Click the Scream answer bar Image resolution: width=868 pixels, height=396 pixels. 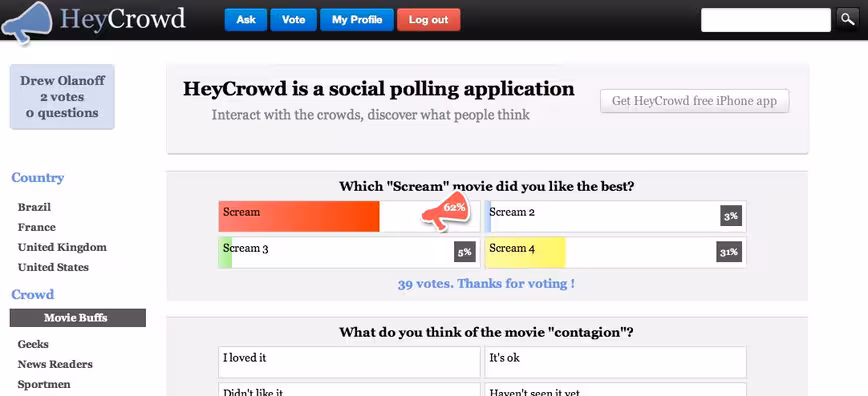[349, 217]
